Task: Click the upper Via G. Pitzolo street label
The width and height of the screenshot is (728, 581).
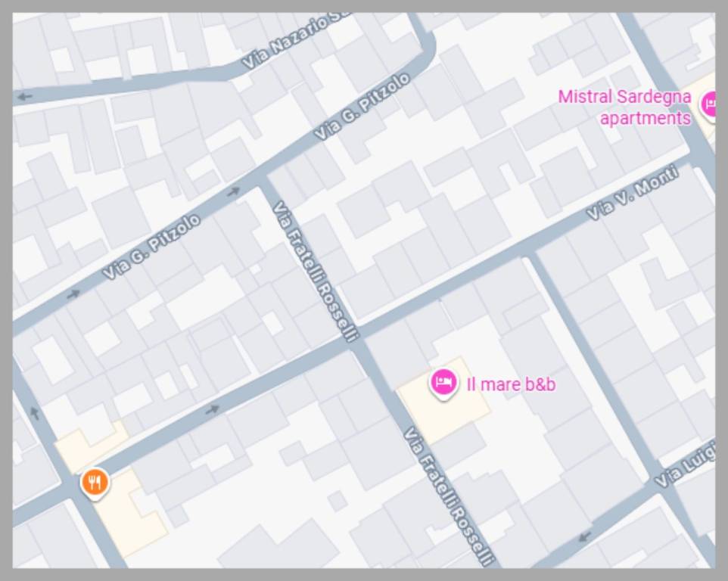Action: tap(362, 106)
